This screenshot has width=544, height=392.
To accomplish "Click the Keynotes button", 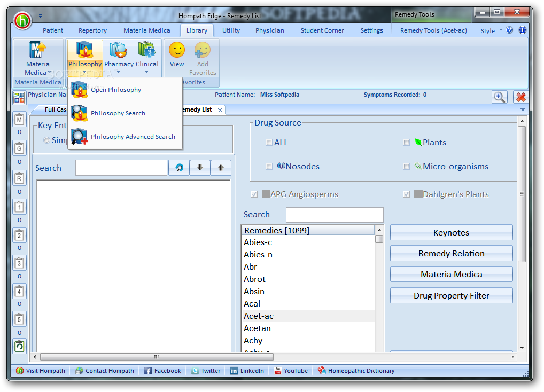I will click(x=451, y=232).
